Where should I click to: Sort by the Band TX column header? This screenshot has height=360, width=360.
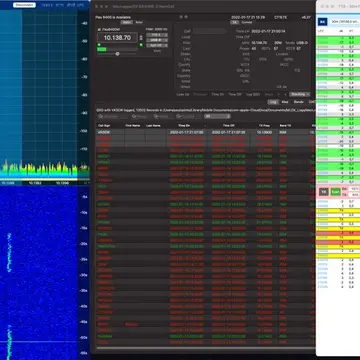click(285, 126)
